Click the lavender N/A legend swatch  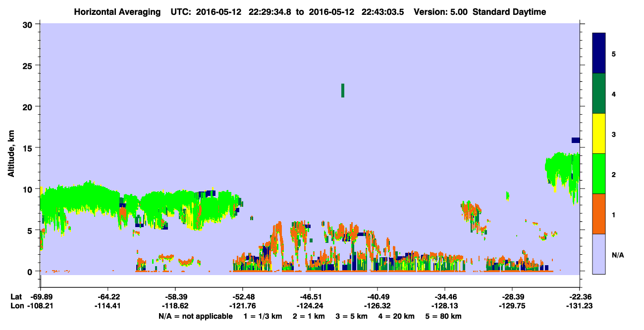coord(599,254)
